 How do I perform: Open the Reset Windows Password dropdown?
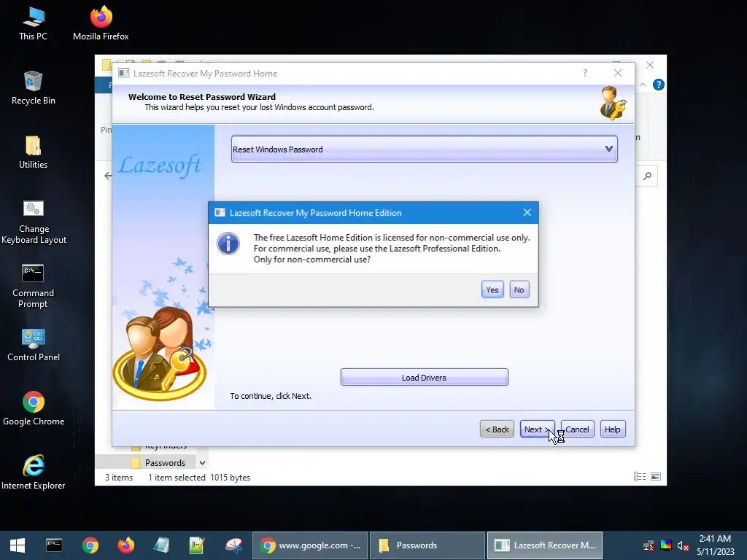pos(424,149)
